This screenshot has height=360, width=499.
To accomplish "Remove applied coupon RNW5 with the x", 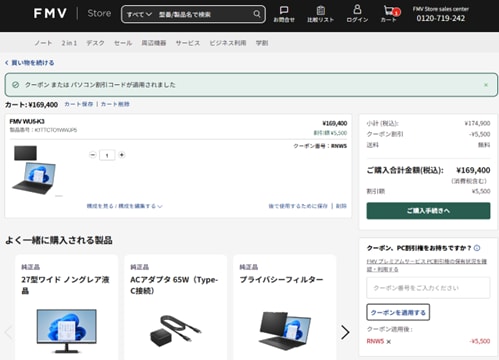I will (x=389, y=342).
